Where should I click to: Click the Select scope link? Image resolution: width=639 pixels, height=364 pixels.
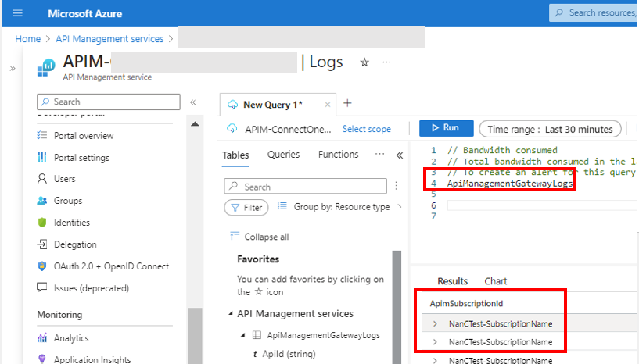pyautogui.click(x=366, y=129)
